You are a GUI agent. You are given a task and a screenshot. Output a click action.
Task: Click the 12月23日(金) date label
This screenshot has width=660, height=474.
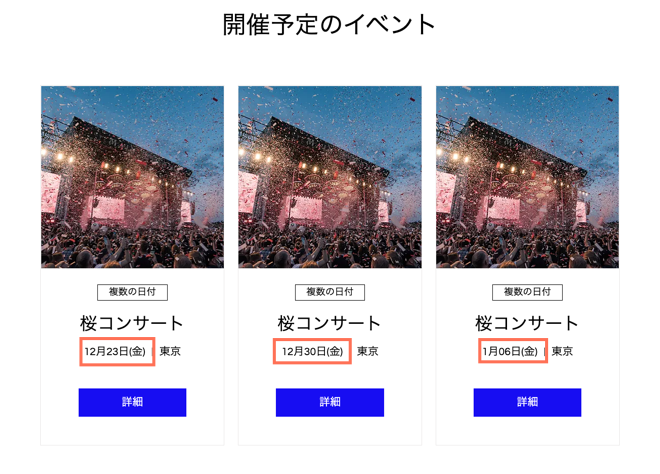116,351
